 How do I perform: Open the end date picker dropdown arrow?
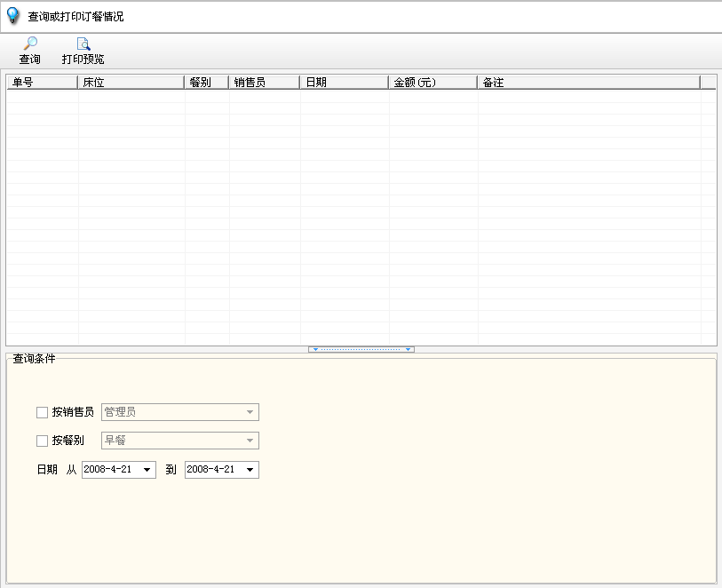pyautogui.click(x=250, y=470)
